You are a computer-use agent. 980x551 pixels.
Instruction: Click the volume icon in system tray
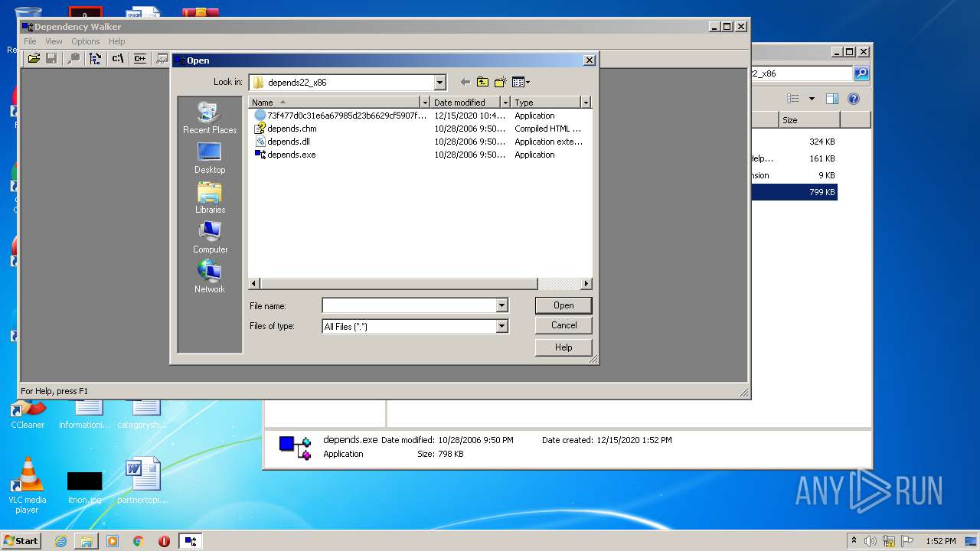click(x=871, y=541)
